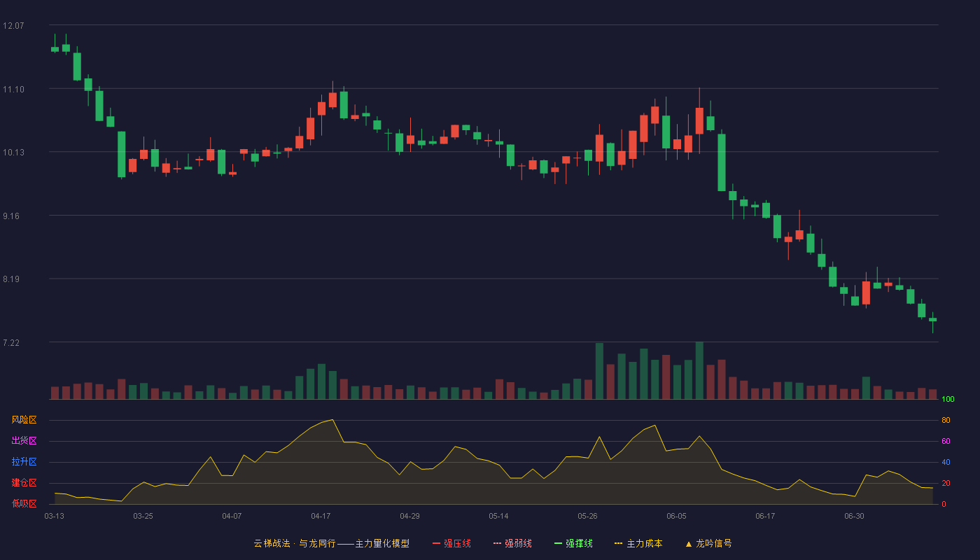Toggle the 强弱线 legend series
Viewport: 980px width, 560px height.
click(x=512, y=543)
